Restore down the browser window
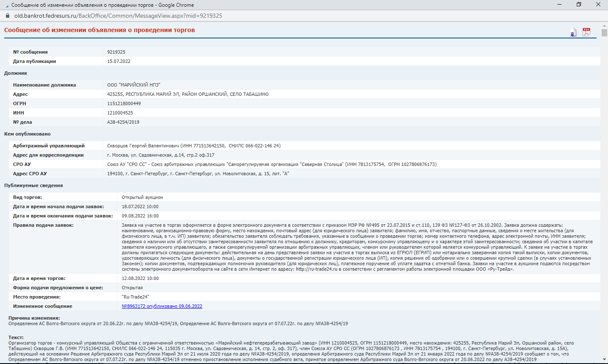 click(x=578, y=5)
